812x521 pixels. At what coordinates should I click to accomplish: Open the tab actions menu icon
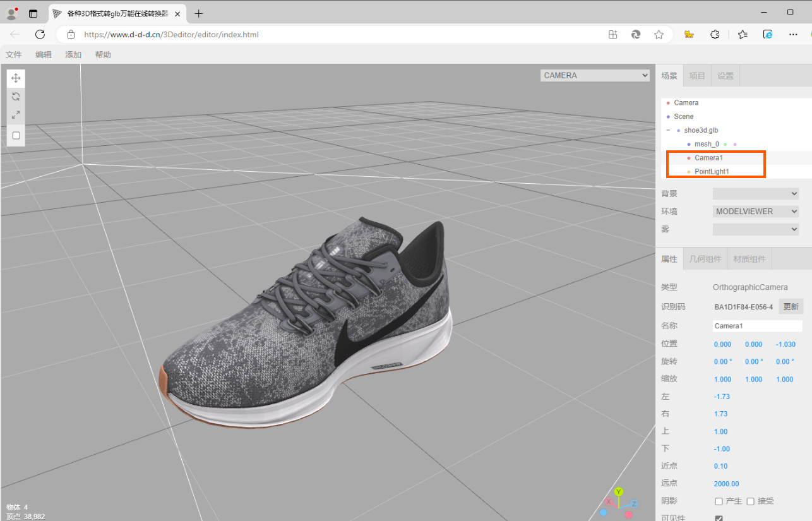pyautogui.click(x=33, y=13)
